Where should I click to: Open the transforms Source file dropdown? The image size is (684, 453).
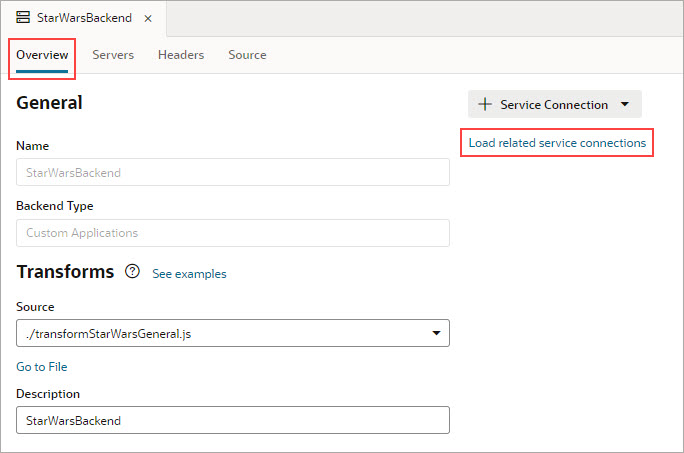click(x=233, y=333)
